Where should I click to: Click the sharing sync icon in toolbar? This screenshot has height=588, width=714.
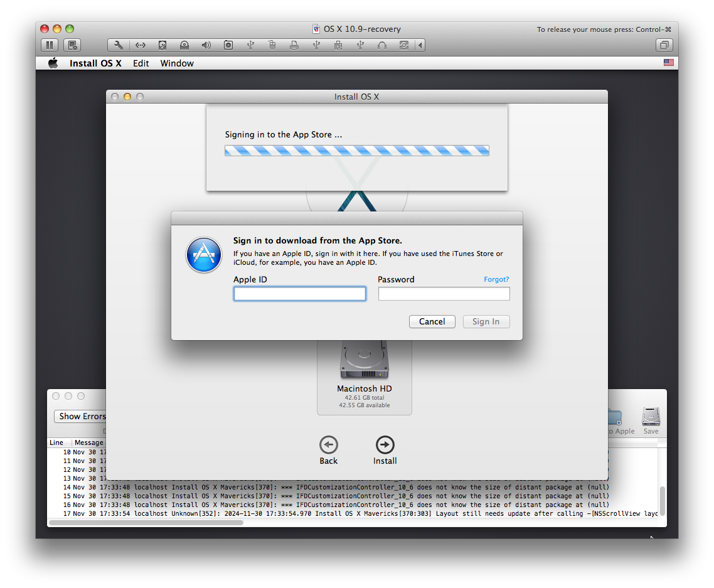404,45
